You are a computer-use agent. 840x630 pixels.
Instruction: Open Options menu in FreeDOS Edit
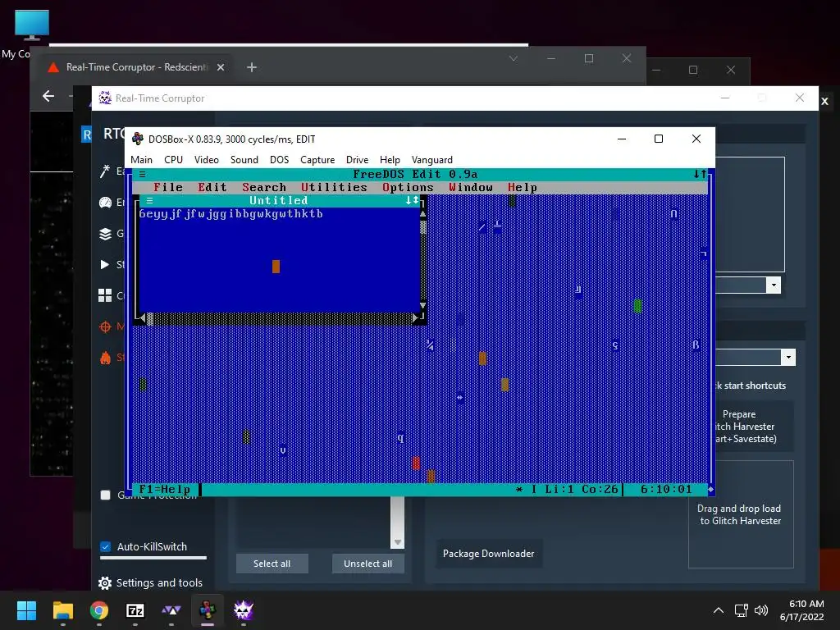click(408, 188)
